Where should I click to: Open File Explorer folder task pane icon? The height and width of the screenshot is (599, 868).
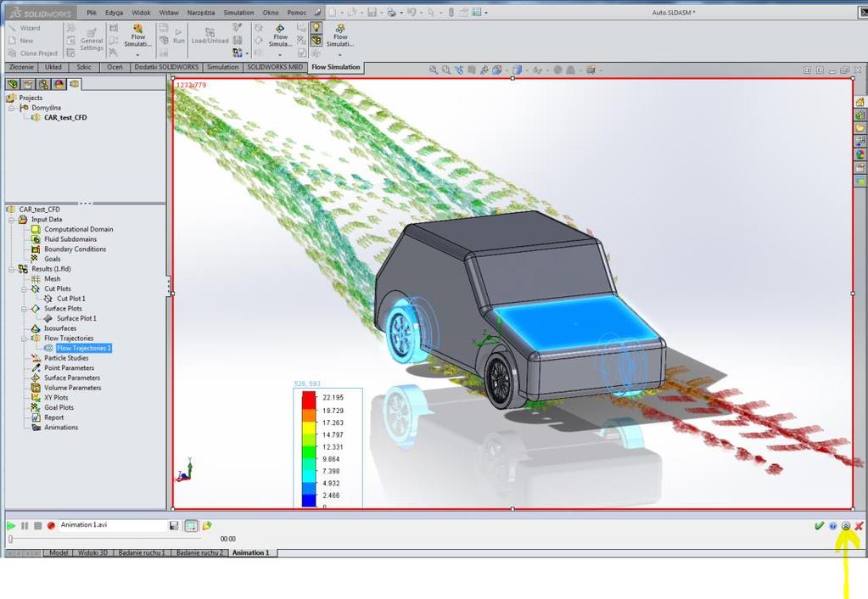coord(860,128)
